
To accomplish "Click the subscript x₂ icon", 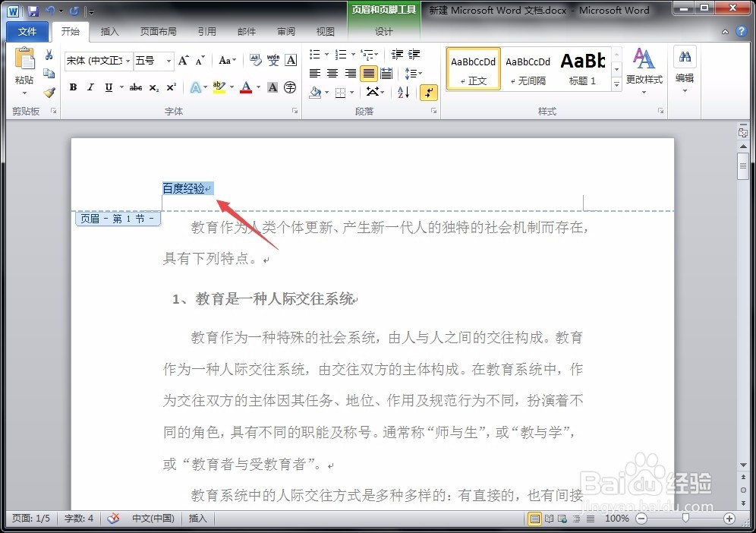I will point(154,87).
